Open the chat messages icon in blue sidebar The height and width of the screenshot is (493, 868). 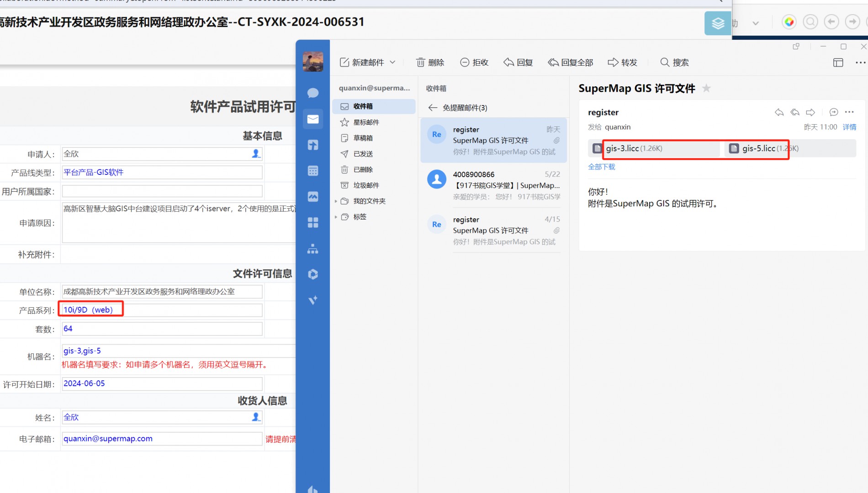tap(313, 93)
